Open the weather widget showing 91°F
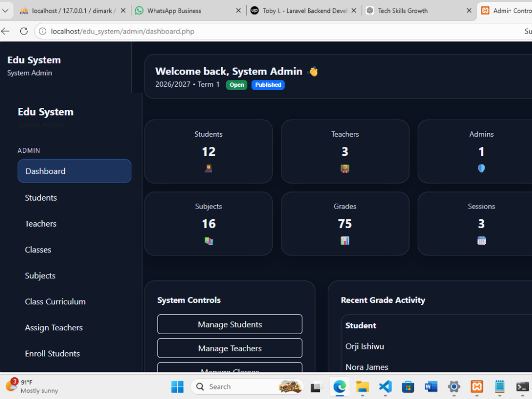Screen dimensions: 532x399 point(31,386)
